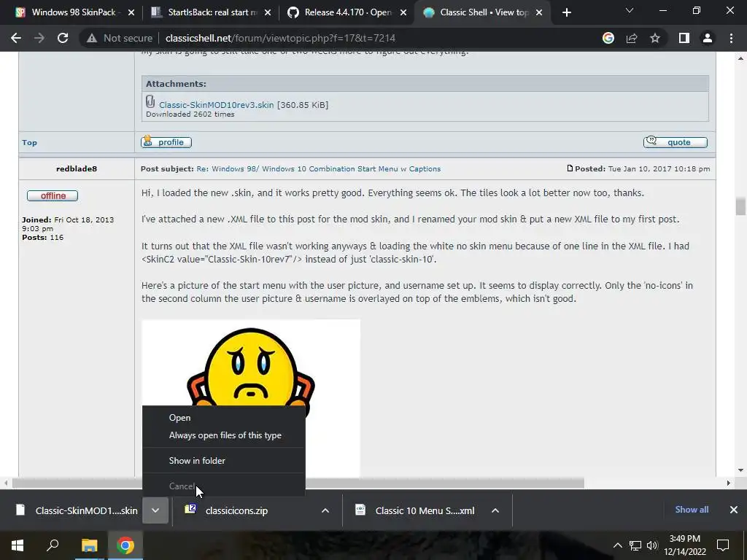Open the Chrome three-dot menu

(731, 38)
